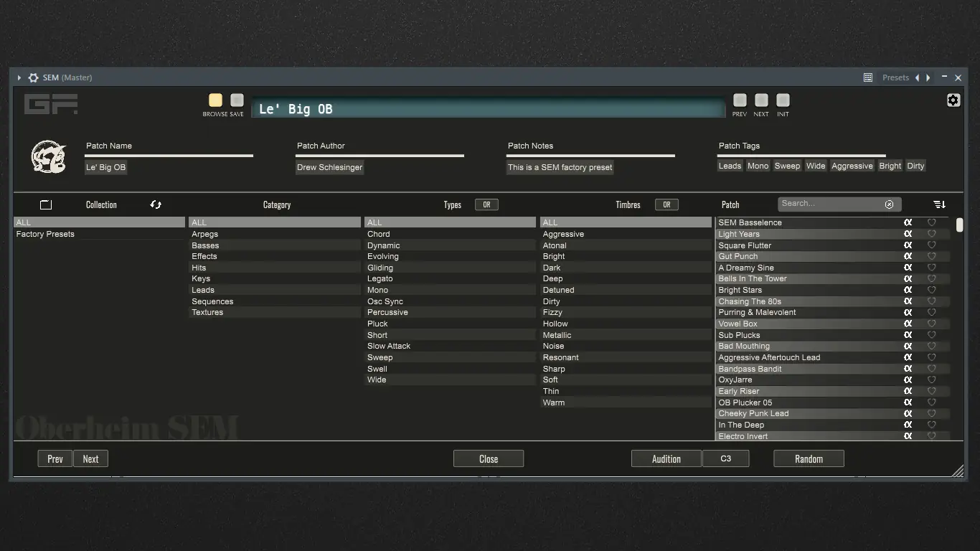The height and width of the screenshot is (551, 980).
Task: Toggle favorite heart for Aggressive Aftertouch Lead
Action: [x=932, y=357]
